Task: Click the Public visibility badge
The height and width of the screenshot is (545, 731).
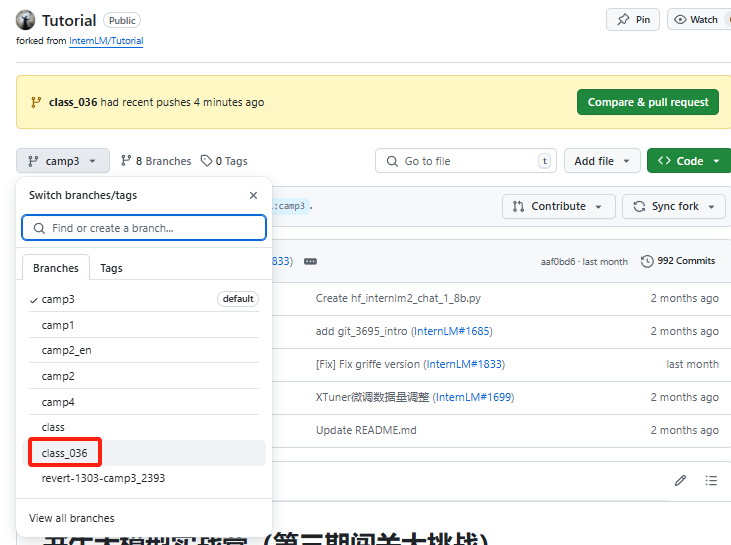Action: point(122,21)
